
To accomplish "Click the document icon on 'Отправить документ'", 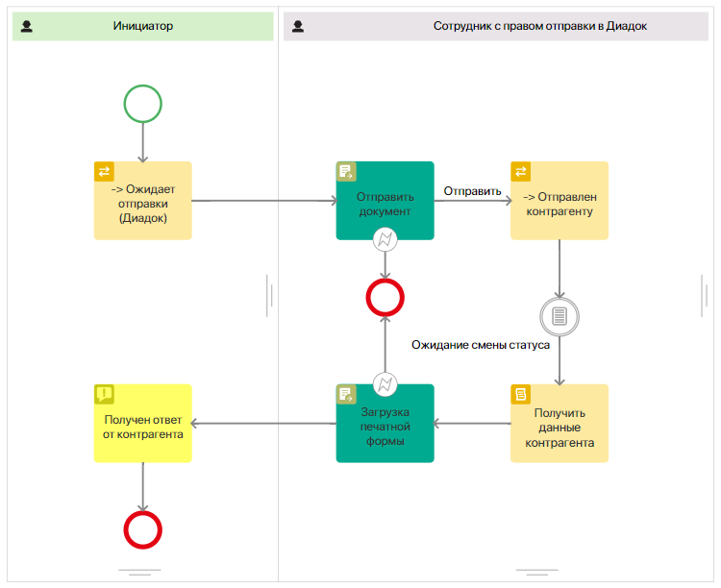I will (x=346, y=171).
